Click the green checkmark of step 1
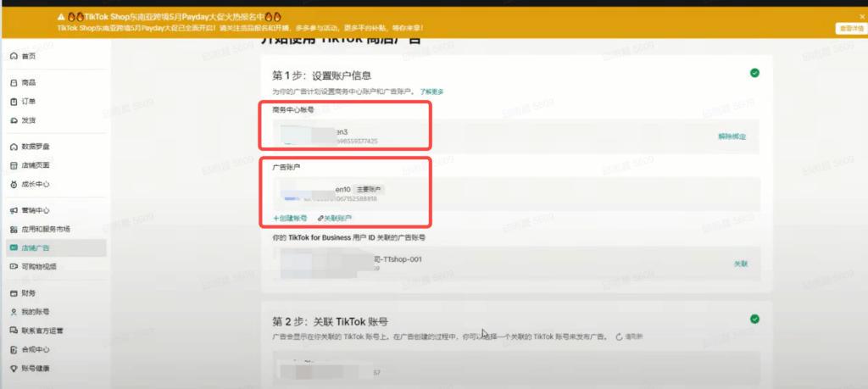The height and width of the screenshot is (389, 868). (x=754, y=73)
